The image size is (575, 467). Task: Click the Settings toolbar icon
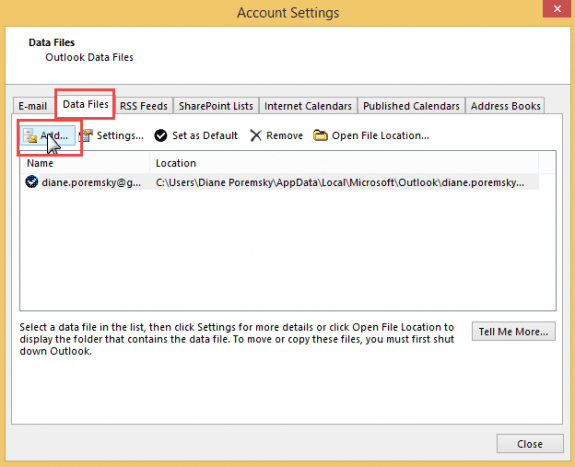click(x=86, y=135)
